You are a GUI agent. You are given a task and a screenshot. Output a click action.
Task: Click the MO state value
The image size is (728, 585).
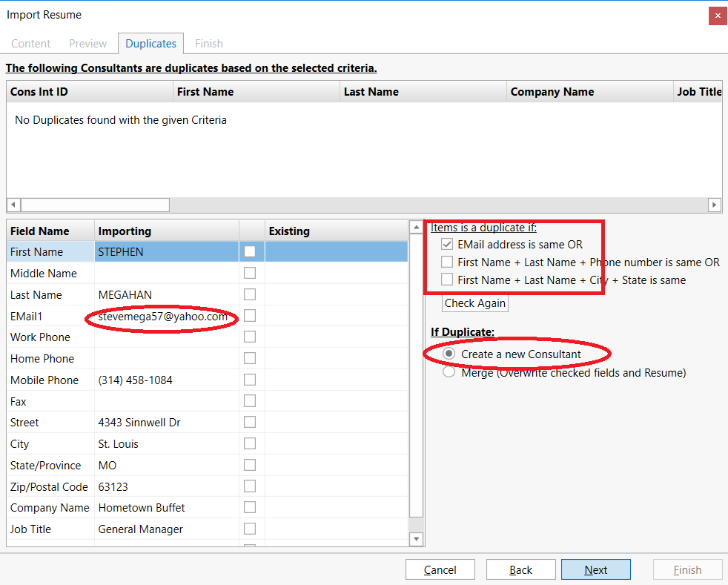(167, 465)
